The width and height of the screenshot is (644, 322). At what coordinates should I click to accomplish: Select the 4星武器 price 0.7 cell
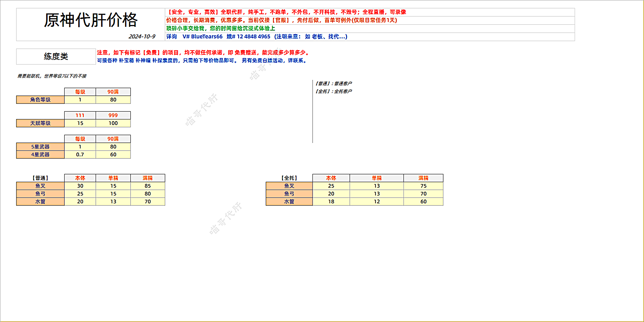pyautogui.click(x=80, y=155)
